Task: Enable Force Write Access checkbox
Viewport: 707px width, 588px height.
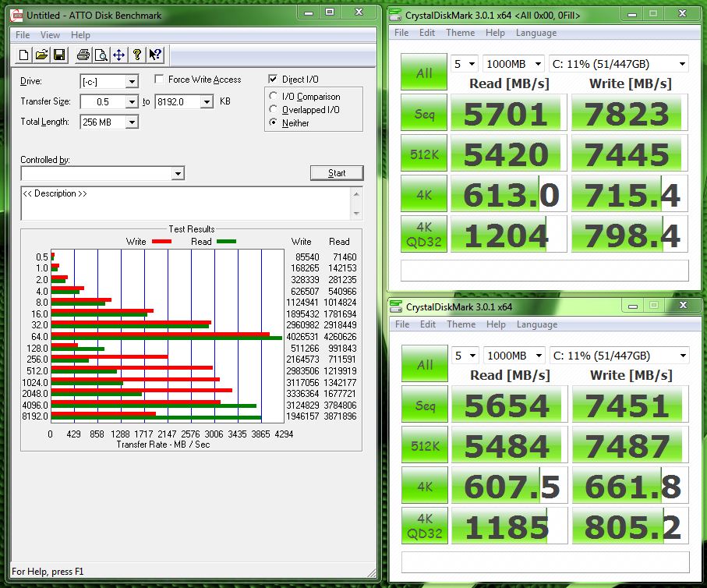Action: tap(159, 79)
